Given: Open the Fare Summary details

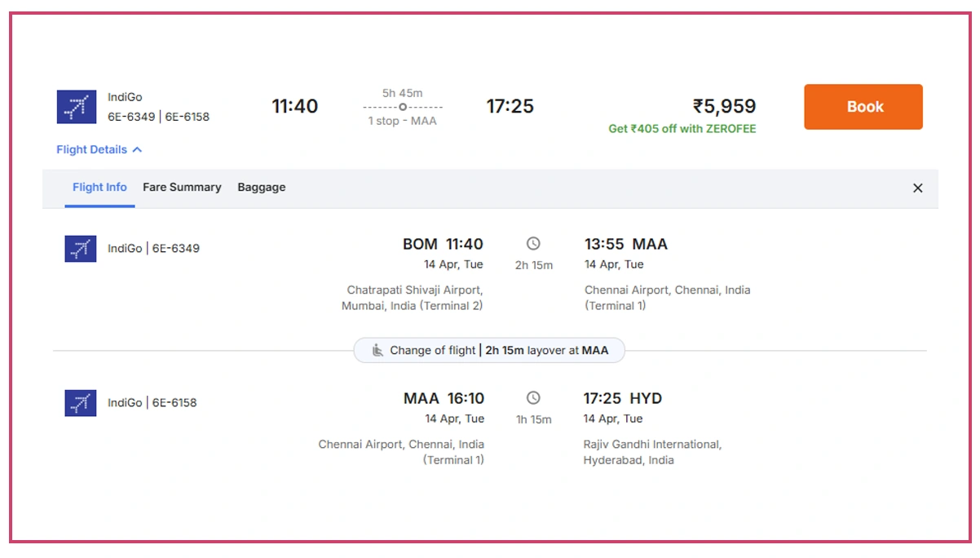Looking at the screenshot, I should [x=182, y=187].
